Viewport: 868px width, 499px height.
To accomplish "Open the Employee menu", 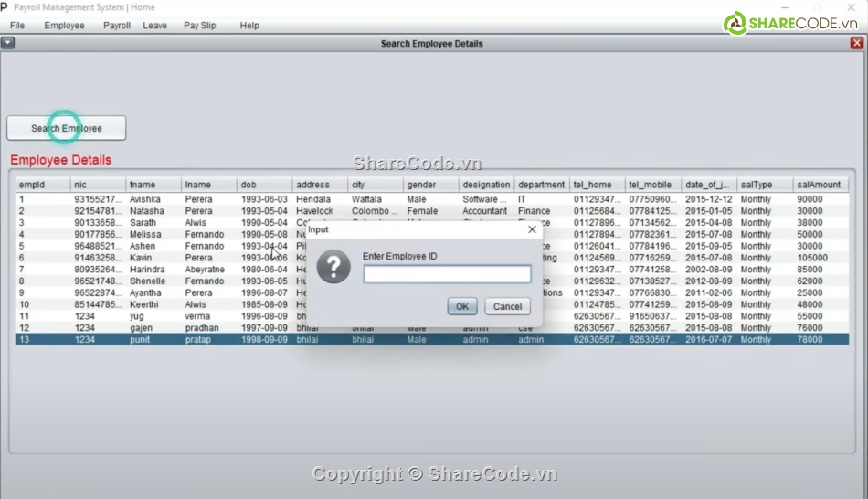I will (x=64, y=26).
